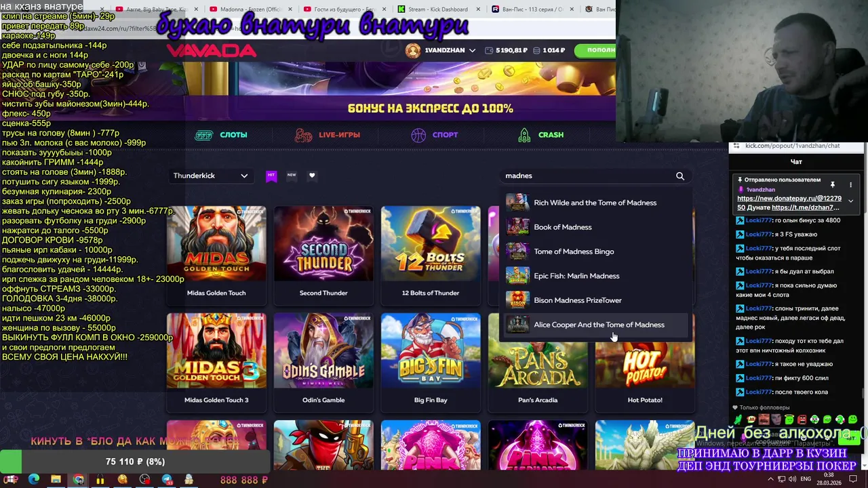The height and width of the screenshot is (488, 868).
Task: Open pinned message three-dot options
Action: coord(850,184)
